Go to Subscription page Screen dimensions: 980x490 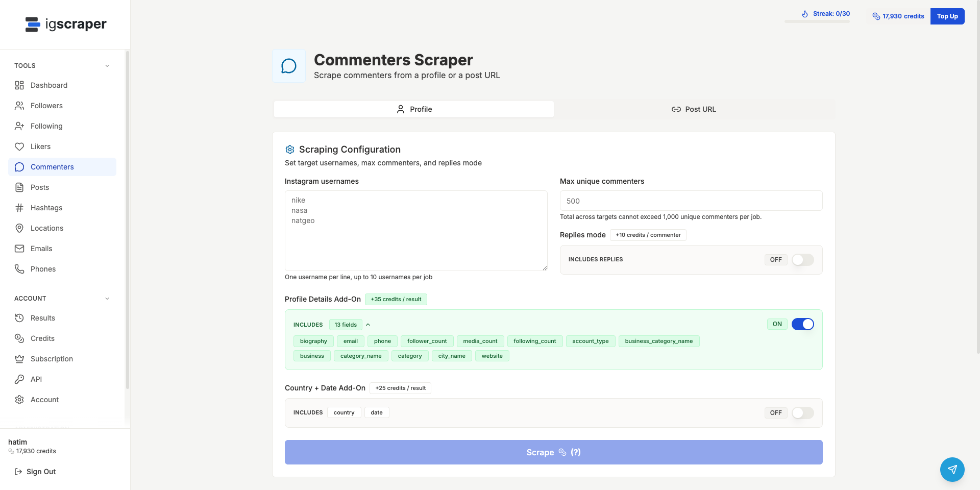62,359
